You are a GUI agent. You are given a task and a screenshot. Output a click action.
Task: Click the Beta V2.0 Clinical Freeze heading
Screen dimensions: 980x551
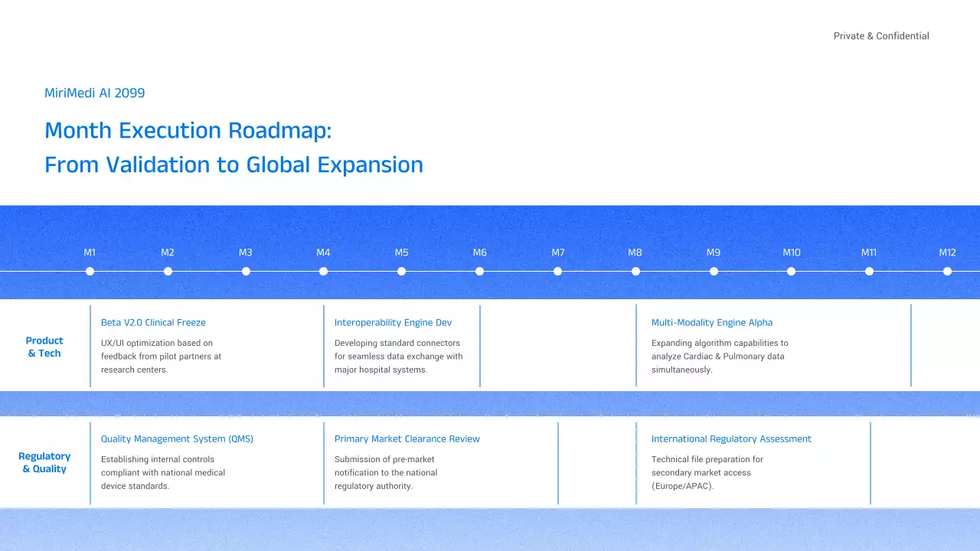153,323
